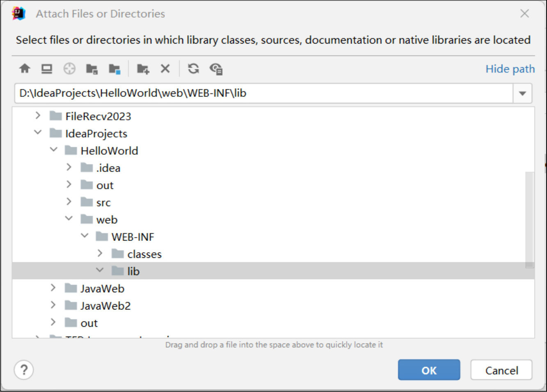The width and height of the screenshot is (547, 392).
Task: Click the Project directory icon
Action: point(92,69)
